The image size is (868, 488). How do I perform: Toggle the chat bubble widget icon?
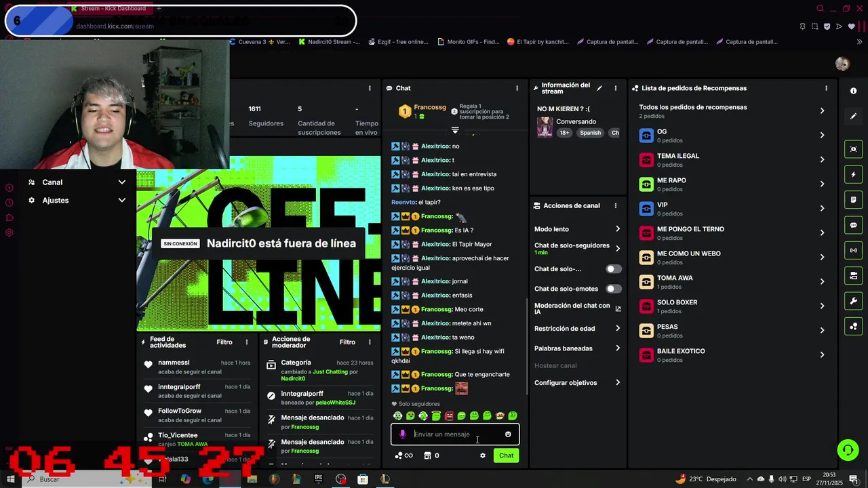click(853, 225)
